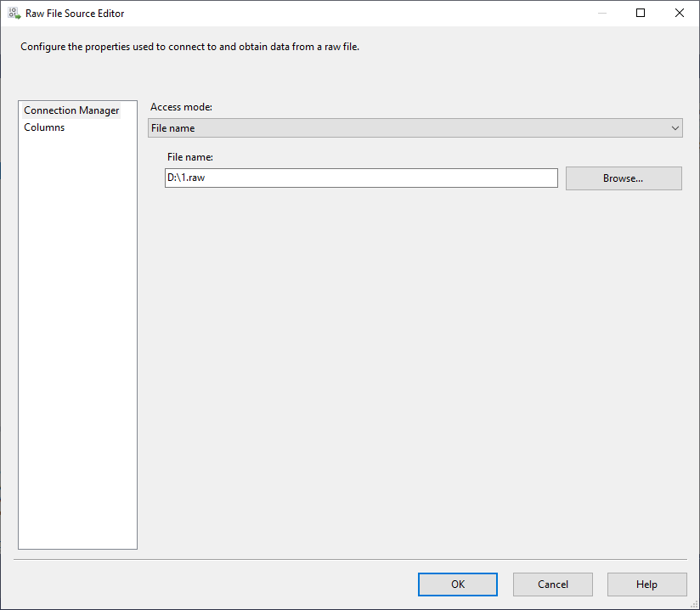Screen dimensions: 700x610
Task: Click the raw file description text
Action: pos(190,48)
